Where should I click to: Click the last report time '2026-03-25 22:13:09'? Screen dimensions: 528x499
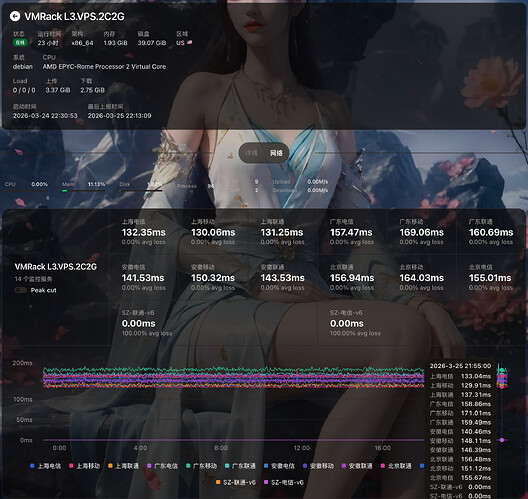click(x=120, y=115)
